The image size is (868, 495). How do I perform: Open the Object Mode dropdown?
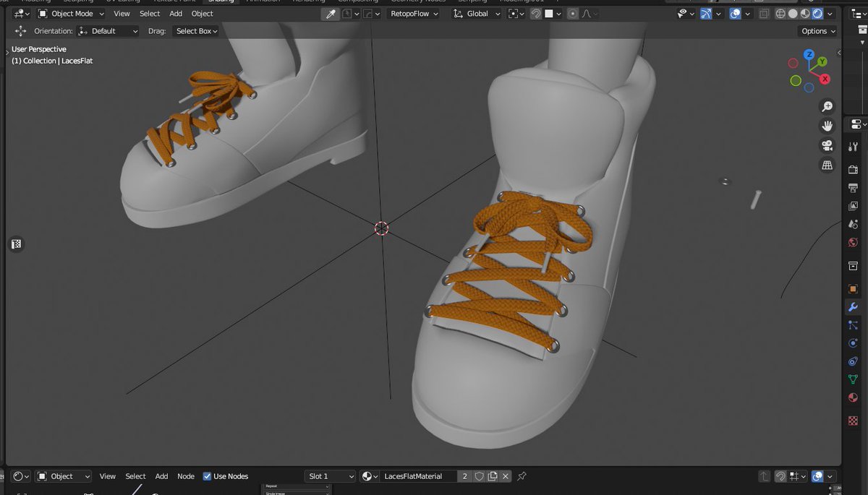pyautogui.click(x=70, y=13)
